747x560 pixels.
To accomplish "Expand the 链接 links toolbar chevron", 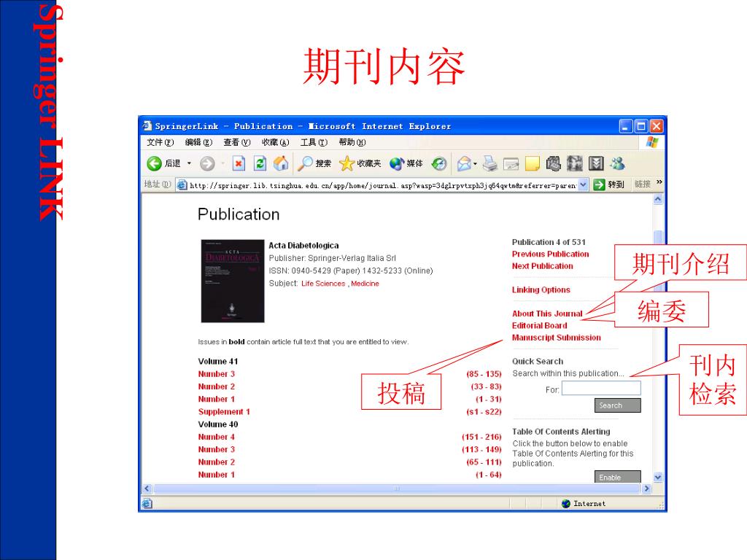I will 659,182.
